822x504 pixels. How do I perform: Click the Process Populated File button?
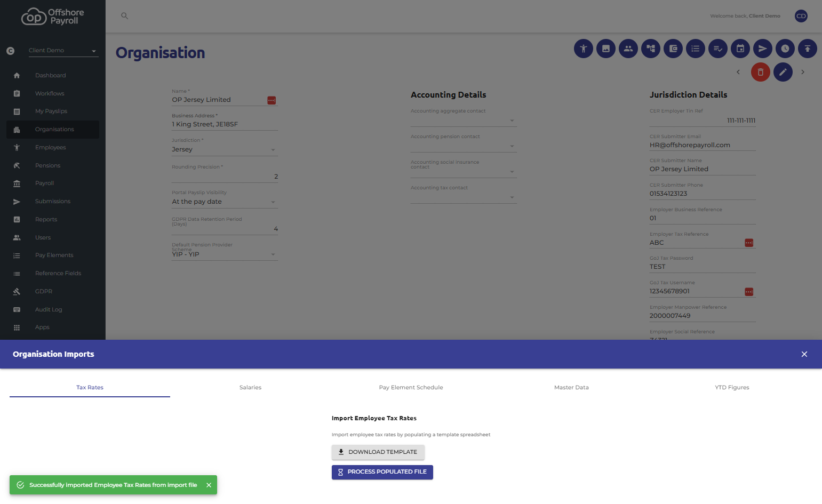point(382,472)
